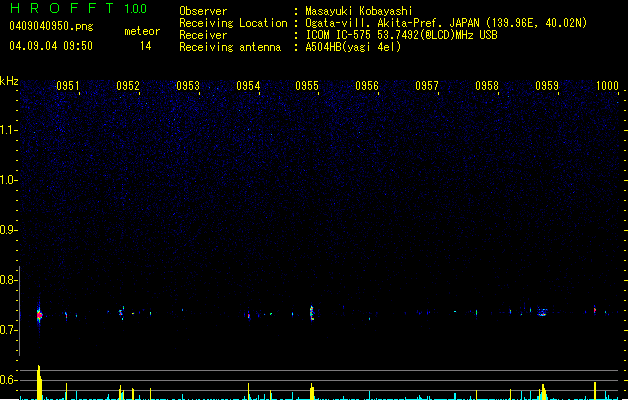This screenshot has width=629, height=400.
Task: Click the 0952 time axis marker
Action: click(128, 86)
